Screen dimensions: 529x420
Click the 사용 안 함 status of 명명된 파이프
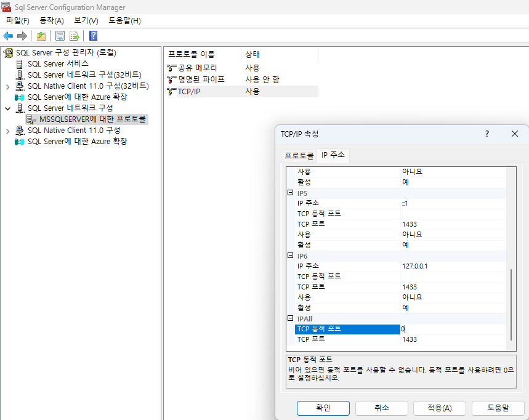(262, 80)
